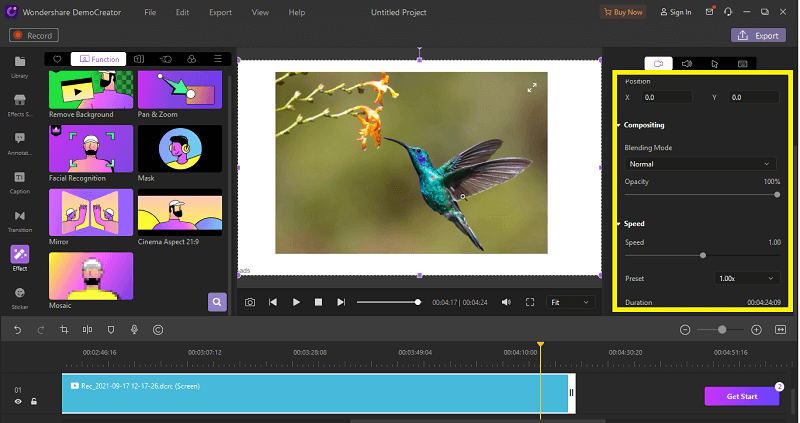Add a marker with shield icon

tap(111, 330)
